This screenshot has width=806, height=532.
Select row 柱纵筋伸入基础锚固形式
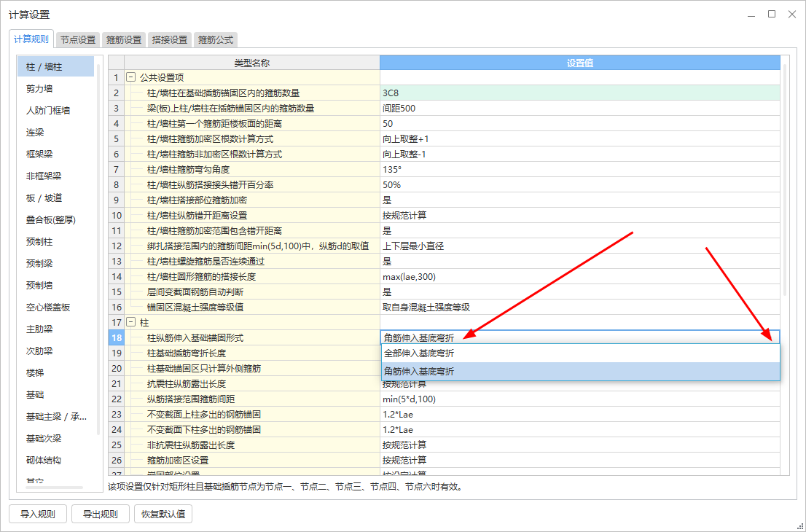click(x=252, y=337)
